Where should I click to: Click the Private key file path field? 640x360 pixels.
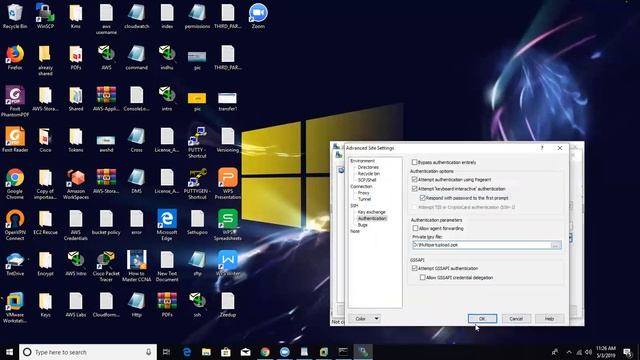[482, 245]
